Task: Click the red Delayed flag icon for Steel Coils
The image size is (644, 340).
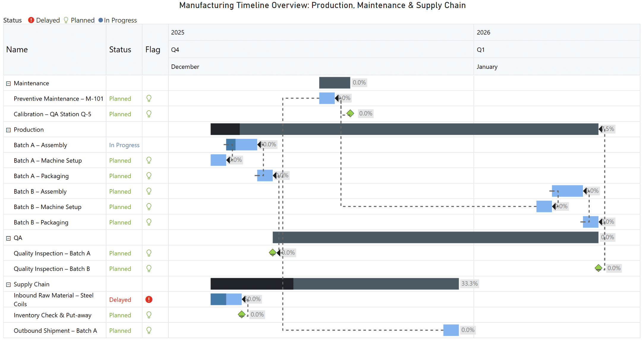Action: [x=149, y=300]
